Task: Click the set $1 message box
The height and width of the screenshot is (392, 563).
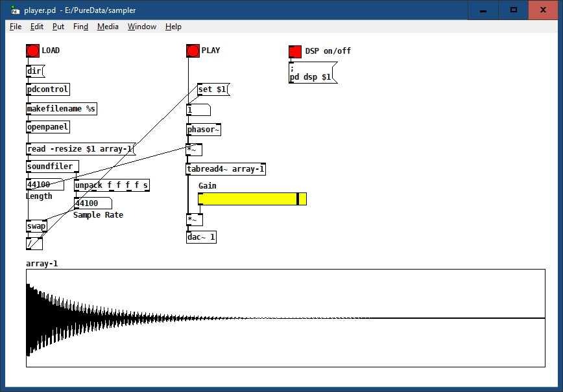Action: tap(213, 89)
